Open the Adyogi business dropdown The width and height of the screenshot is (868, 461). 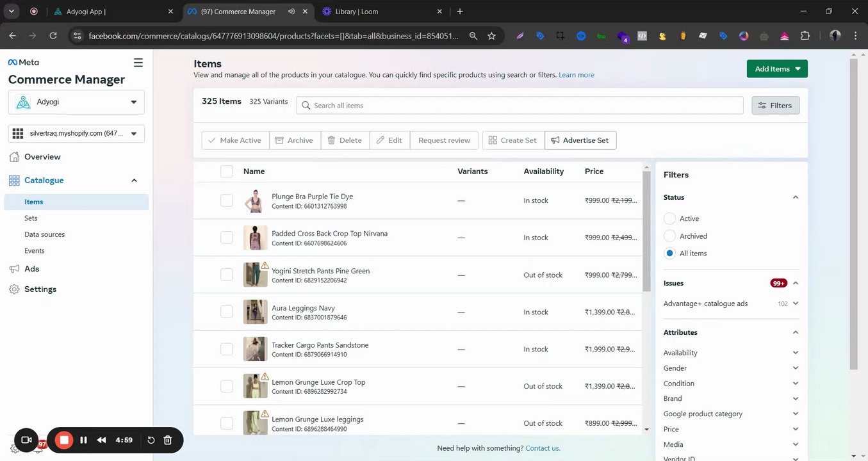tap(76, 102)
